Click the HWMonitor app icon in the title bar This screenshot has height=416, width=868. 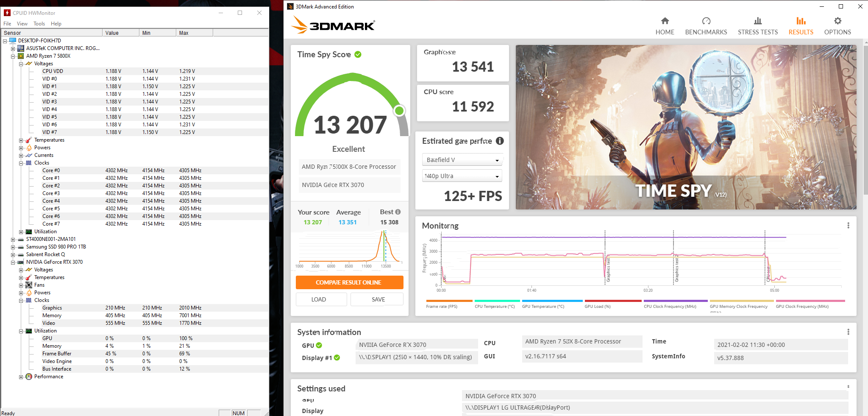click(x=7, y=13)
